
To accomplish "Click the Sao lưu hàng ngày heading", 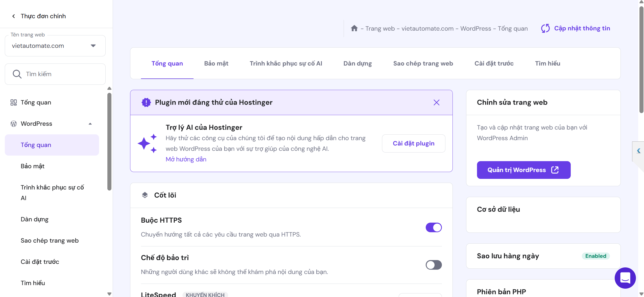I will pos(508,256).
